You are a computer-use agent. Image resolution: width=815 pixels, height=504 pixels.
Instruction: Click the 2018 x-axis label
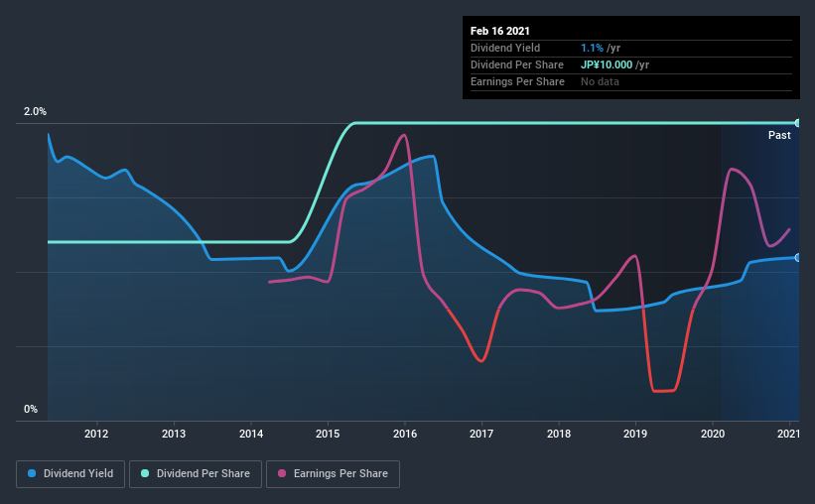tap(559, 434)
